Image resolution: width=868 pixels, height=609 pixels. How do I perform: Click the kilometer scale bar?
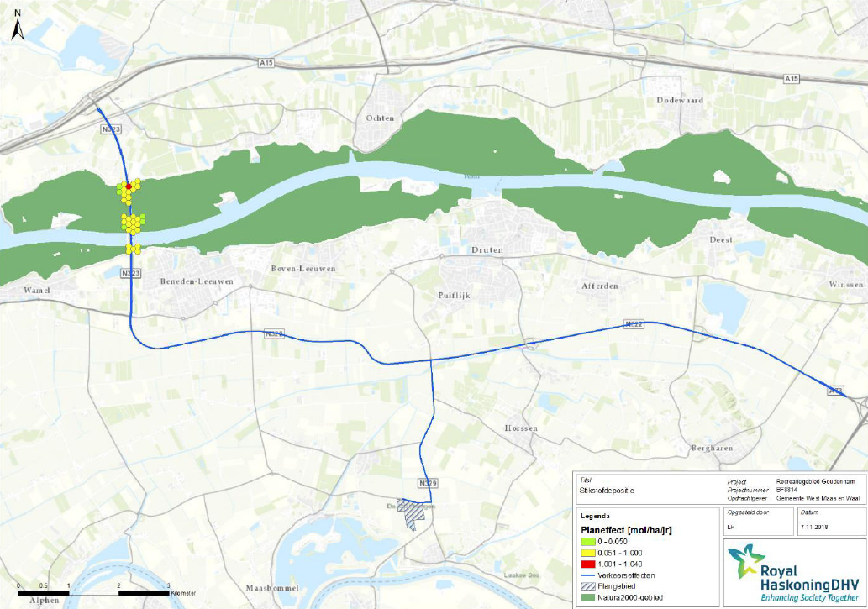(94, 593)
